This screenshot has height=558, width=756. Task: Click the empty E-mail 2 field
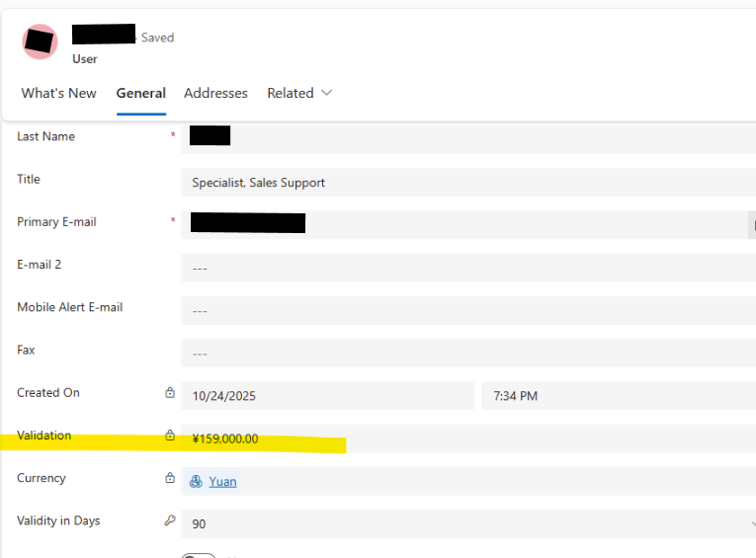(x=468, y=268)
